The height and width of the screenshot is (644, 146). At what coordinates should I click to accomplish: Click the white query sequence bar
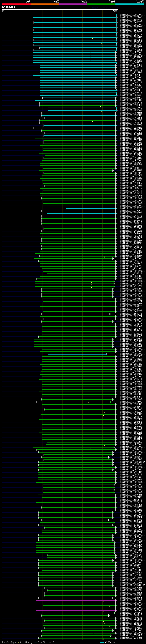60,9
